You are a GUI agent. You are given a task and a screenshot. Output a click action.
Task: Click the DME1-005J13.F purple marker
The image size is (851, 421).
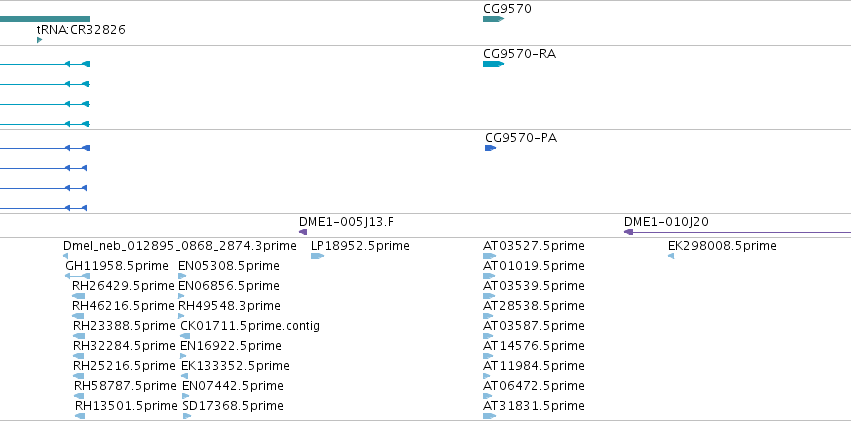point(303,232)
